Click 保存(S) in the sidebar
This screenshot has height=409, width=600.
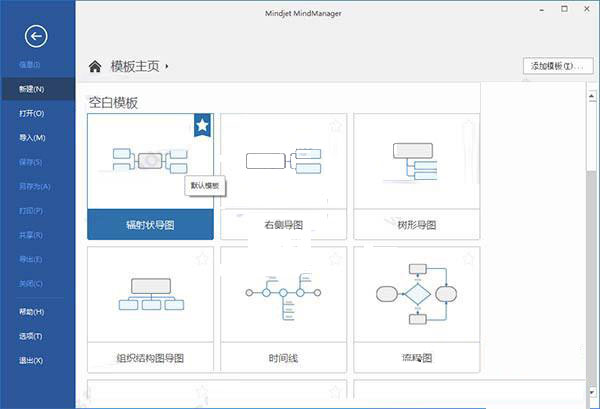click(x=30, y=162)
